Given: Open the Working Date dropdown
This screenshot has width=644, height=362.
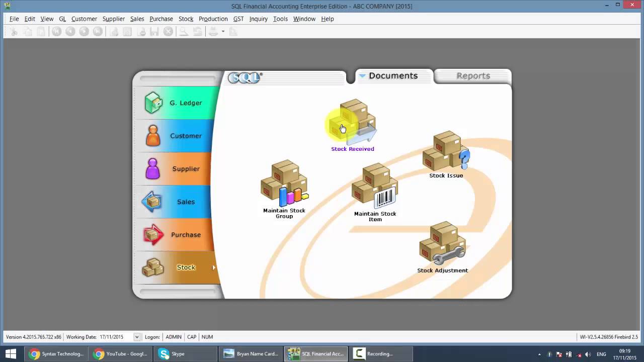Looking at the screenshot, I should (137, 337).
